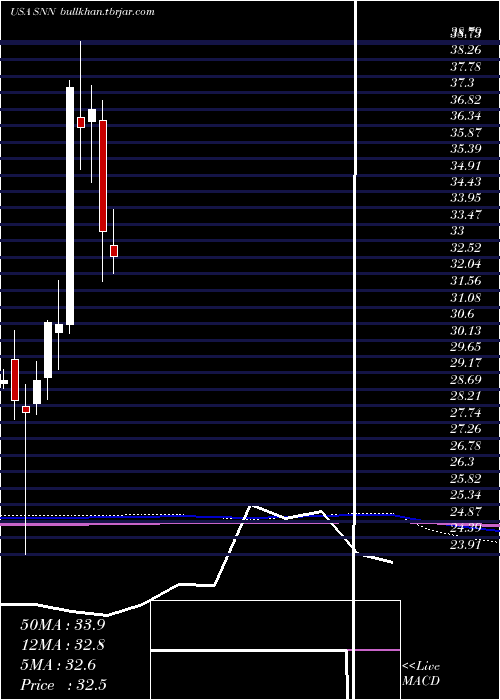Image resolution: width=500 pixels, height=700 pixels.
Task: Select the last small red candlestick near 32.5
Action: point(114,251)
